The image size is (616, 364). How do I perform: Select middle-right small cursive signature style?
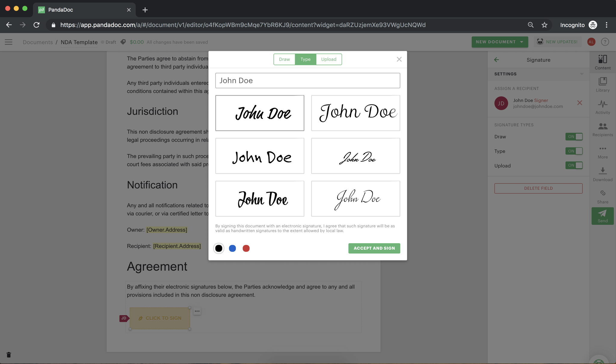pyautogui.click(x=356, y=156)
